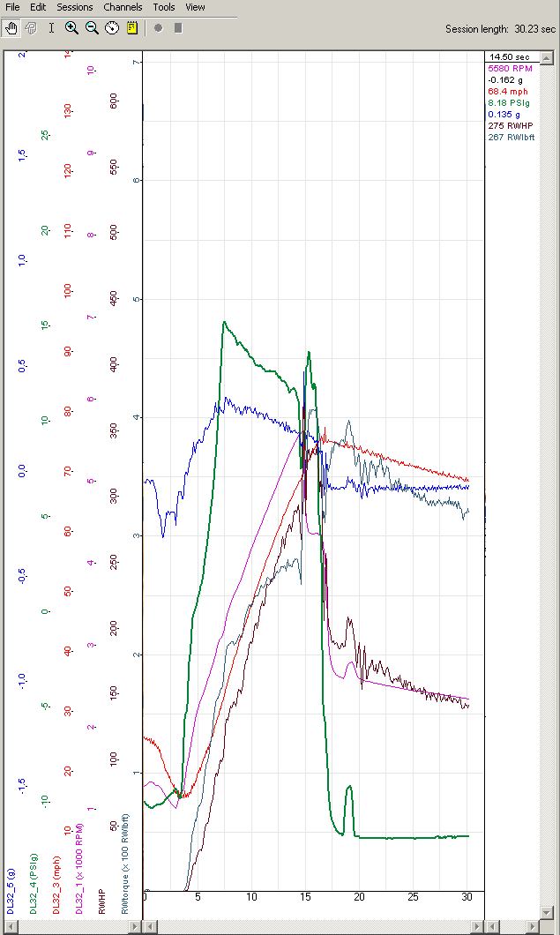The image size is (560, 935).
Task: Click the 8.18 PSIg readout
Action: click(508, 102)
